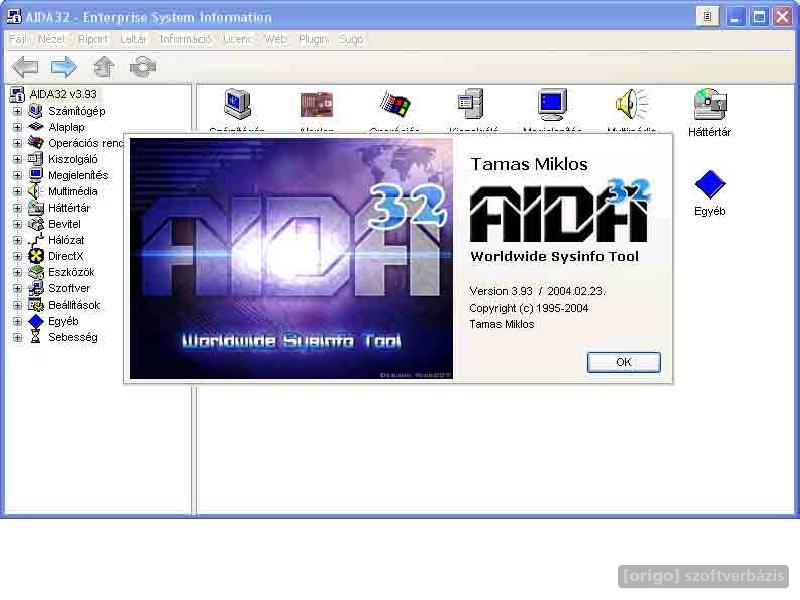Click the Számítógép computer icon in the tree
Viewport: 800px width, 600px height.
pos(35,111)
